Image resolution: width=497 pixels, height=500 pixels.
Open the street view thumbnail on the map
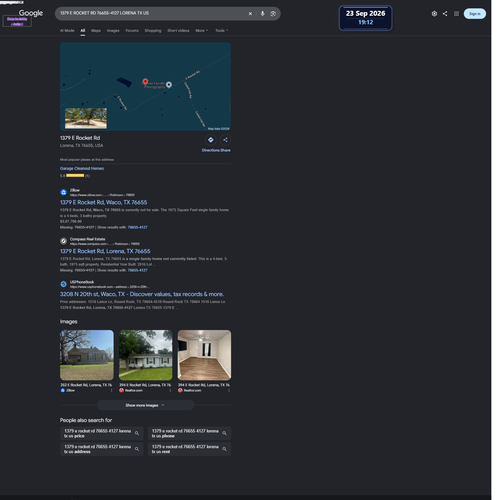pos(86,118)
